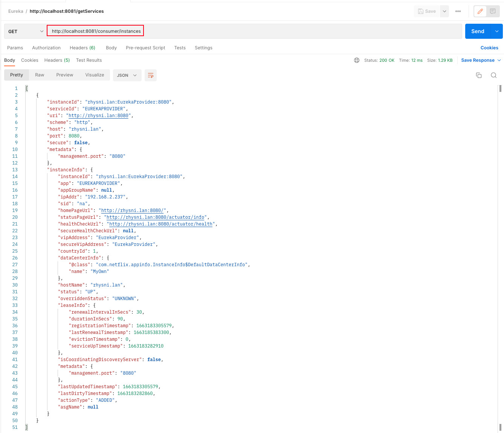Switch to Raw response view
The height and width of the screenshot is (433, 504).
[x=40, y=75]
